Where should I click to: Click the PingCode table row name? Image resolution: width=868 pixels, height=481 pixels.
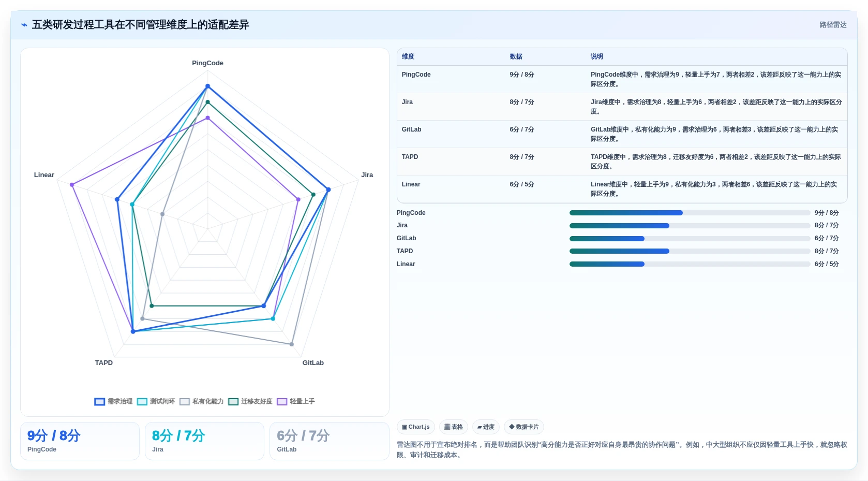point(416,75)
